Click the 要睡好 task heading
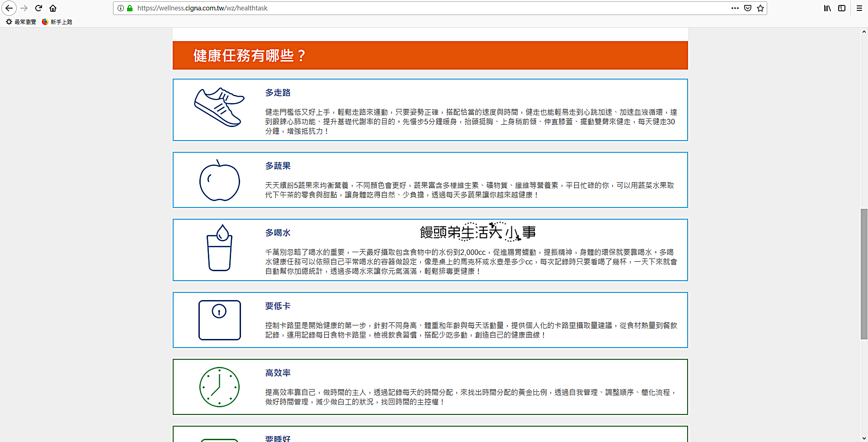868x442 pixels. 278,438
